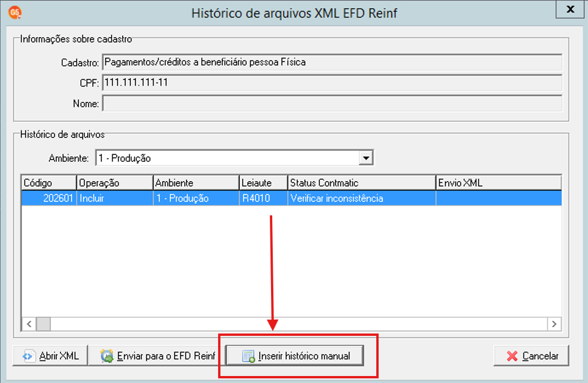Click the Status Contmatic column header
Screen dimensions: 588x383
click(x=362, y=183)
